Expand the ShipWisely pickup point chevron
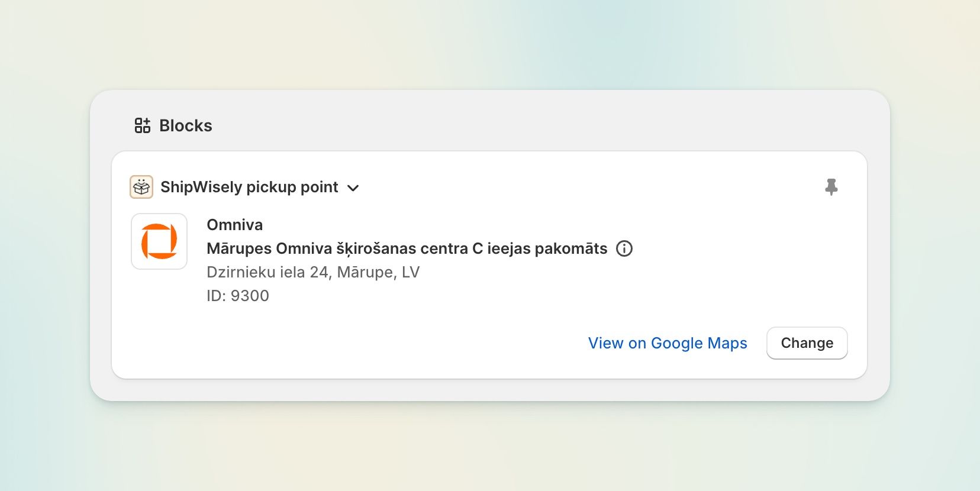 click(x=353, y=188)
